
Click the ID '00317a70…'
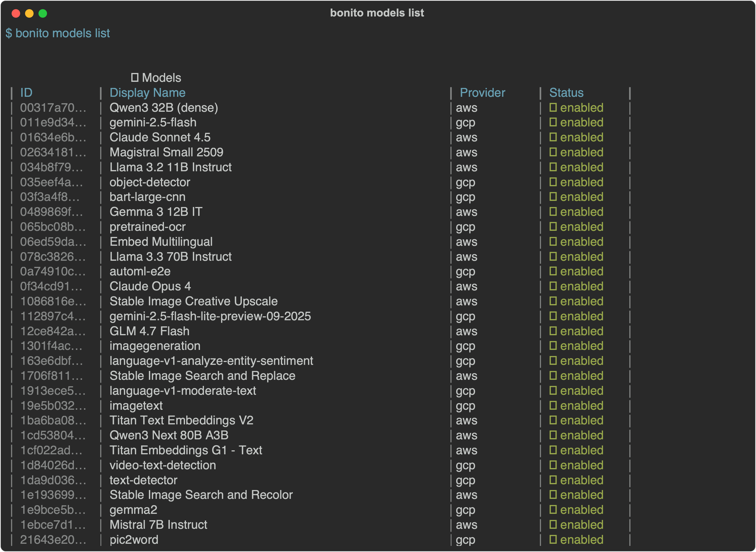53,107
